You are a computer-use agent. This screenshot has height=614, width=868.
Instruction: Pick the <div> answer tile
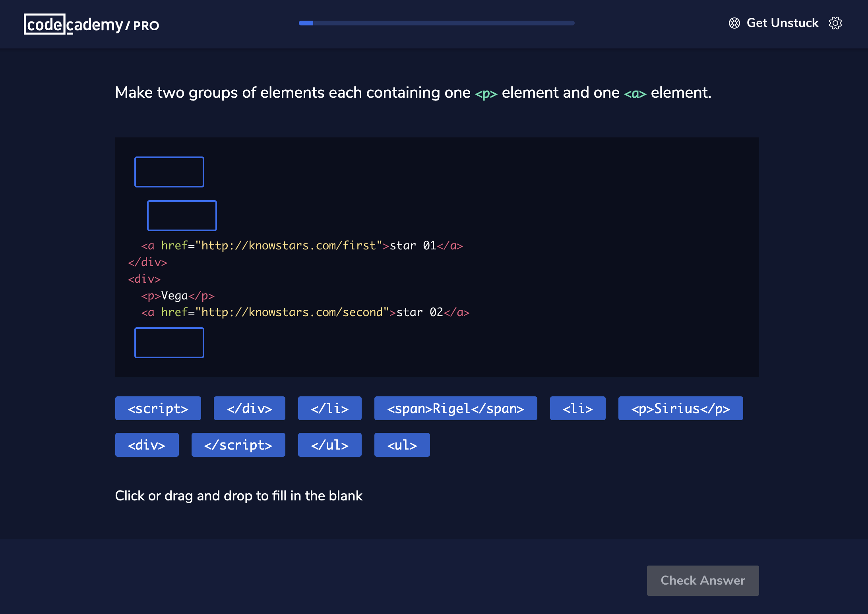pos(147,445)
